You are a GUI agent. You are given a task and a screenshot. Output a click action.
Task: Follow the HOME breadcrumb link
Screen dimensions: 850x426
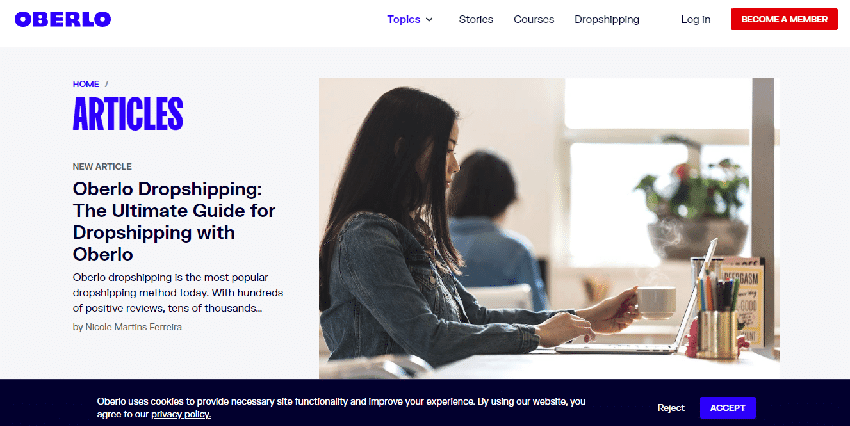pyautogui.click(x=86, y=84)
